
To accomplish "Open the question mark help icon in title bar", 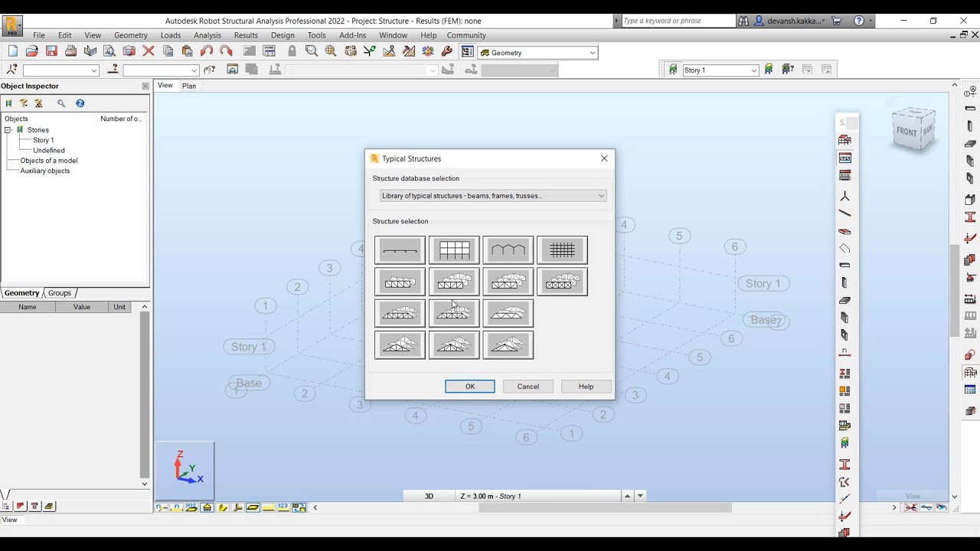I will click(x=859, y=21).
